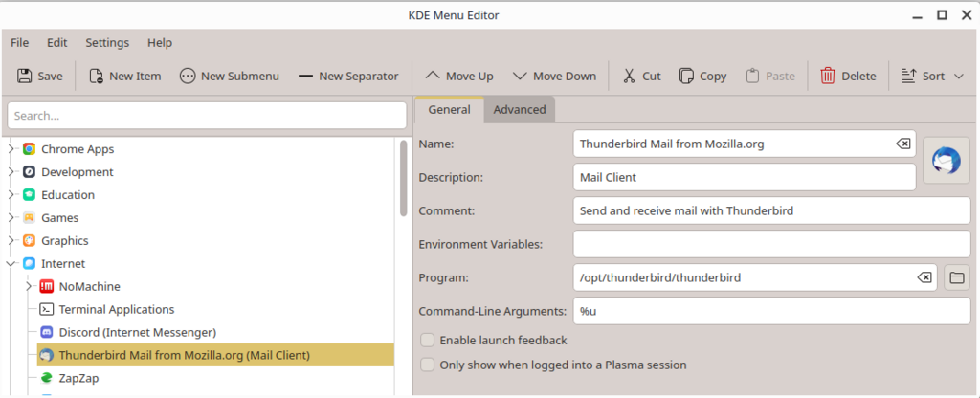Open the Help menu
The image size is (980, 398).
pyautogui.click(x=160, y=42)
